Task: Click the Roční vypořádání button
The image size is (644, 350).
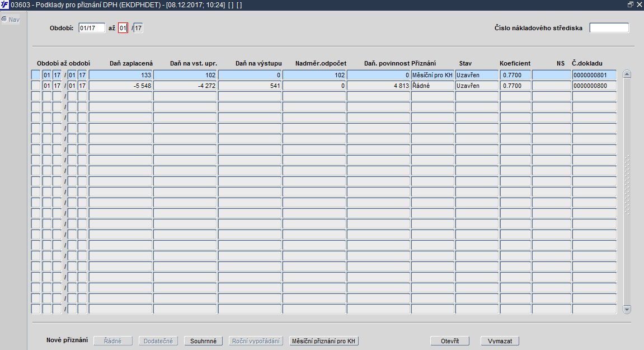Action: [256, 341]
